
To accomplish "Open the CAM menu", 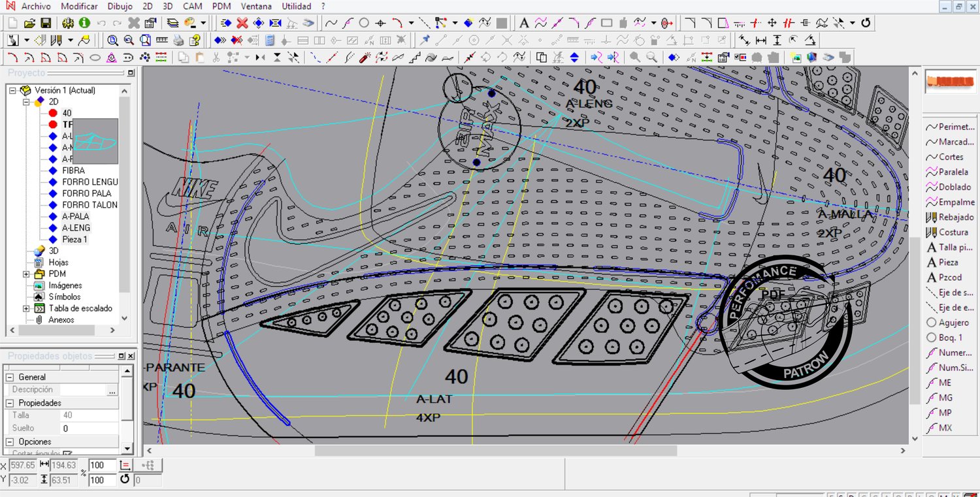I will pos(193,7).
